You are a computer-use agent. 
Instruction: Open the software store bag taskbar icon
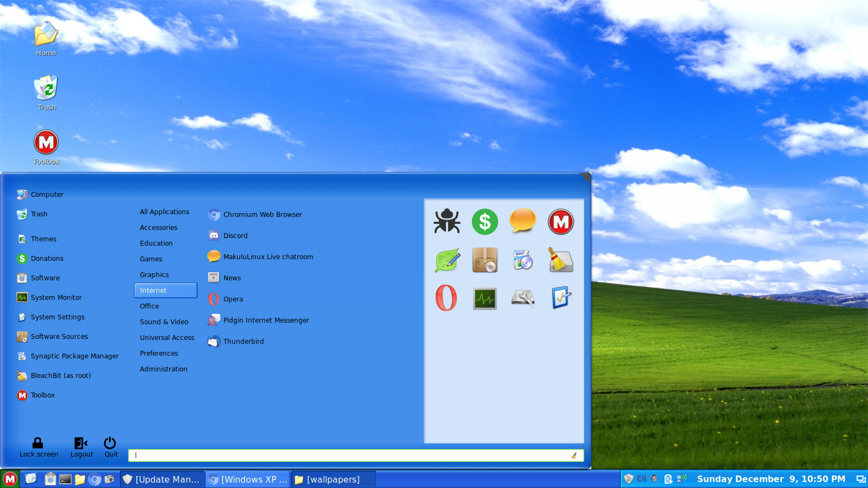point(50,479)
